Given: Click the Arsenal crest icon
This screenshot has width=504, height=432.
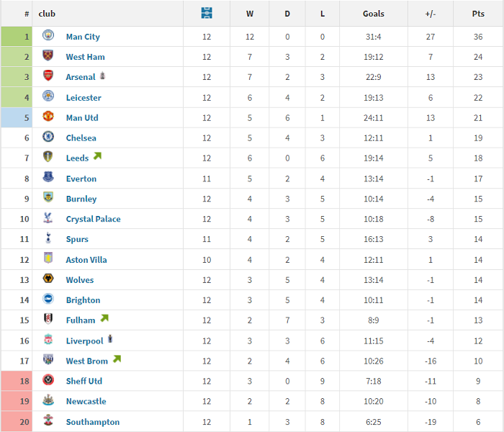Looking at the screenshot, I should (48, 77).
